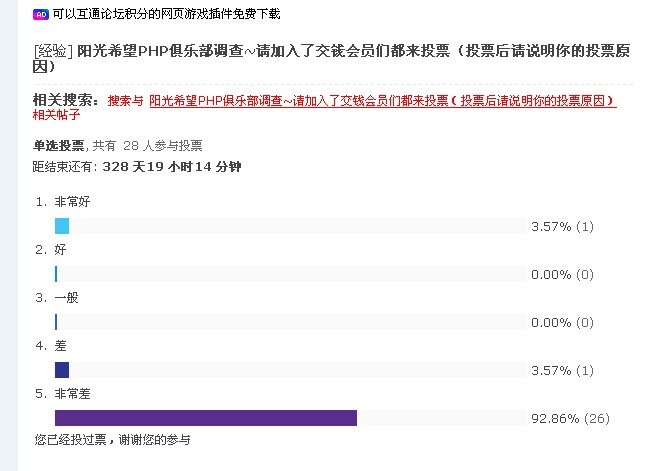The width and height of the screenshot is (662, 471).
Task: Click the 3.57% (1) result beside 非常好
Action: 562,227
